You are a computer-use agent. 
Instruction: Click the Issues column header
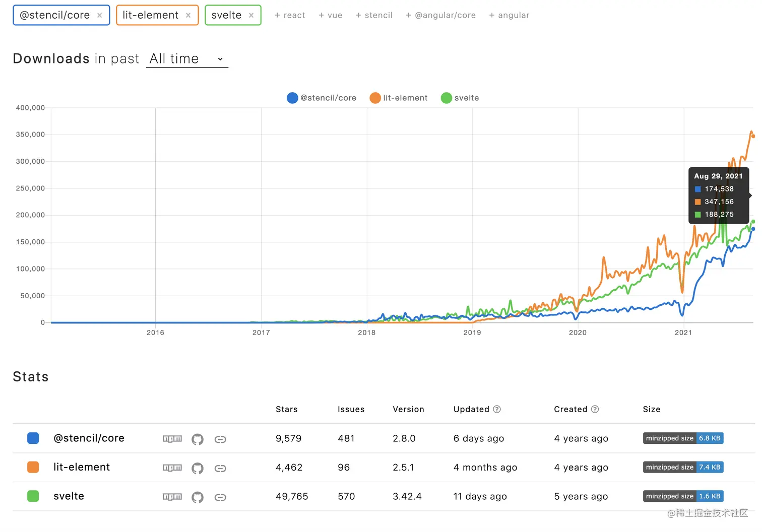point(351,409)
